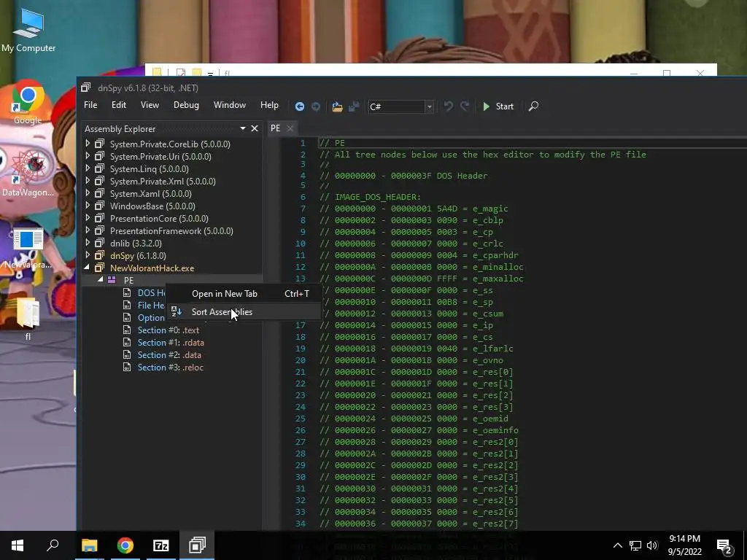This screenshot has width=747, height=560.
Task: Choose Open in New Tab from context menu
Action: pos(244,294)
